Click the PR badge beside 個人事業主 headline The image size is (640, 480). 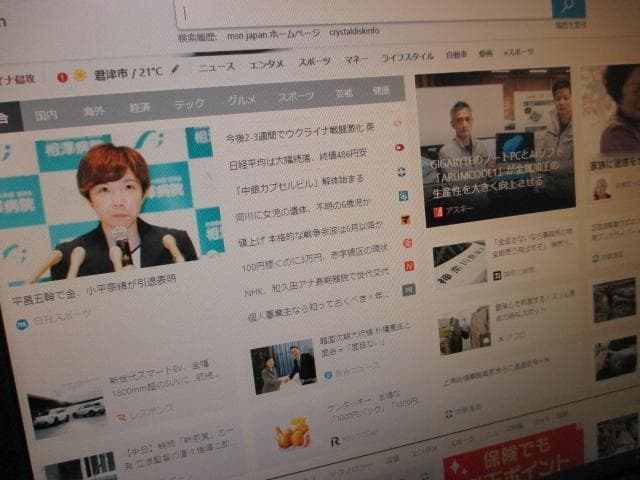click(408, 290)
